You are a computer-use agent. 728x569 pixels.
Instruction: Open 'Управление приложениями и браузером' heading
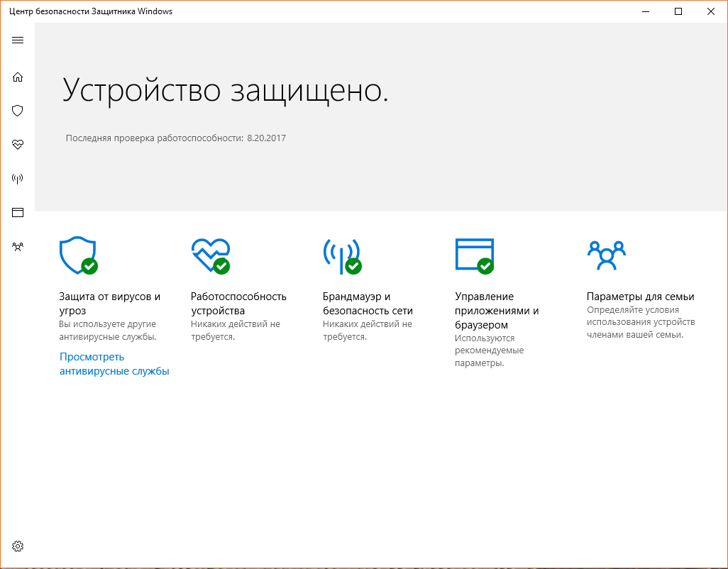pyautogui.click(x=497, y=311)
